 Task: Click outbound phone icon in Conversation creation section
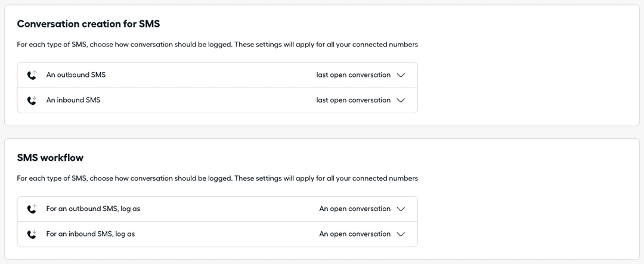(x=32, y=75)
